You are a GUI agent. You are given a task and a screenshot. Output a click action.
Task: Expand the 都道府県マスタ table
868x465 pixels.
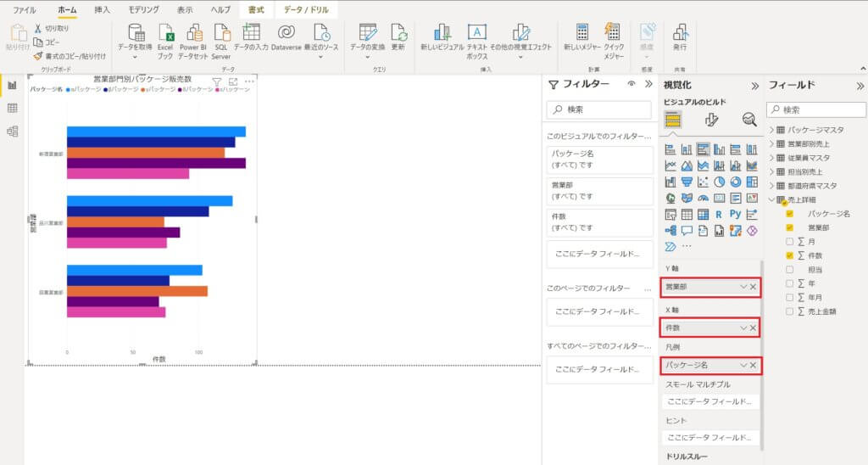(x=771, y=186)
